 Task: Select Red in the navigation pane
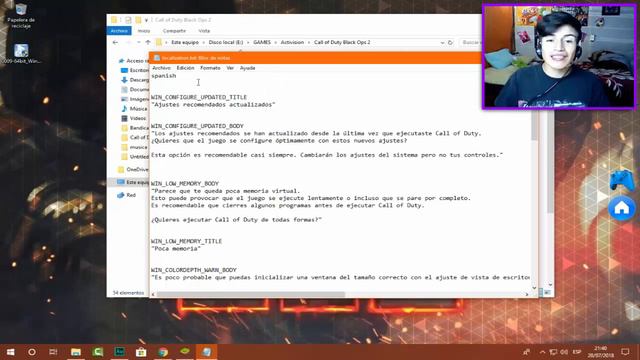point(127,195)
